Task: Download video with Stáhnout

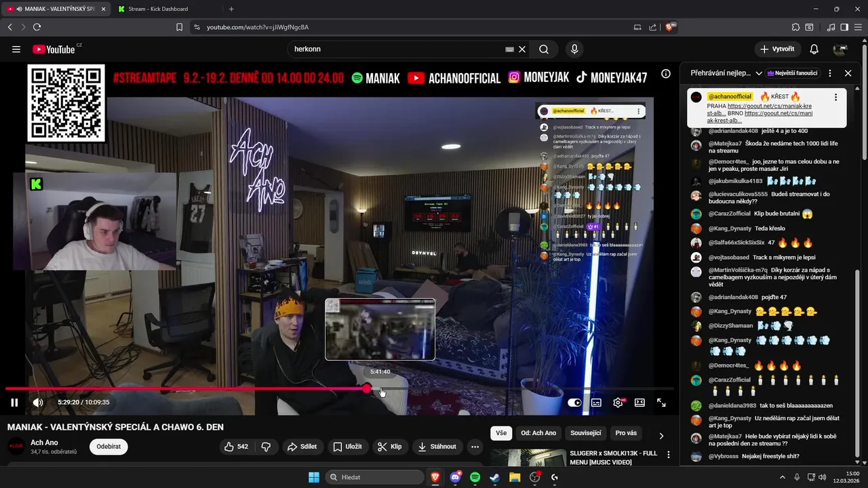Action: pos(437,447)
